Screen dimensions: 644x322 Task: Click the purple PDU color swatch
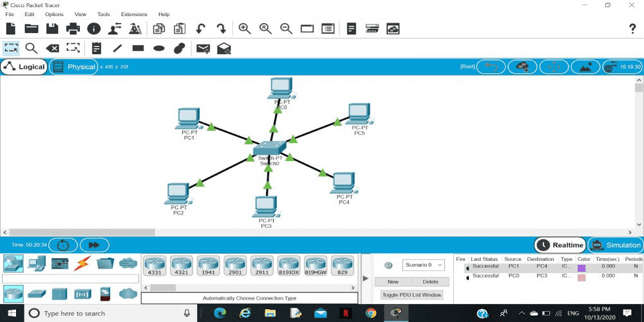[x=582, y=268]
